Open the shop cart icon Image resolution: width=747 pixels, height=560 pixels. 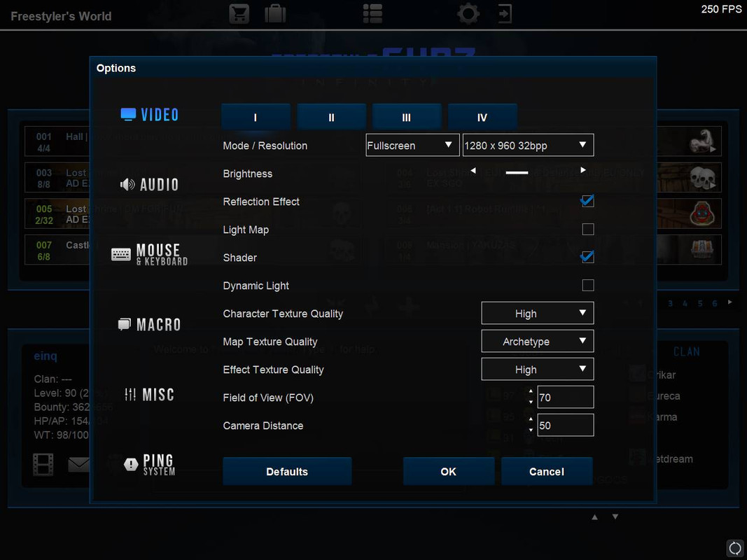point(239,14)
